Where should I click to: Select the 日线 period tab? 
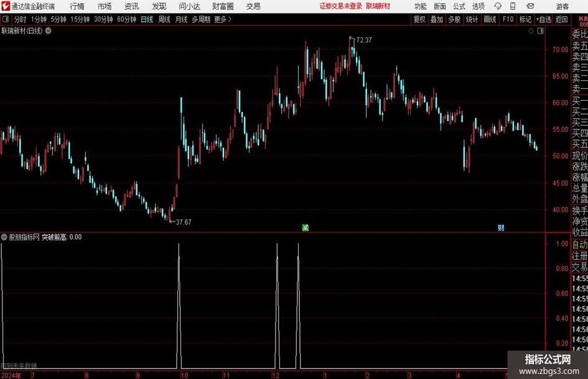point(147,19)
